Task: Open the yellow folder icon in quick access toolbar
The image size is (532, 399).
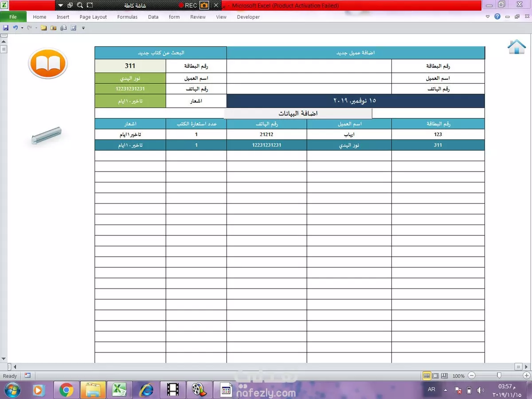Action: point(43,27)
